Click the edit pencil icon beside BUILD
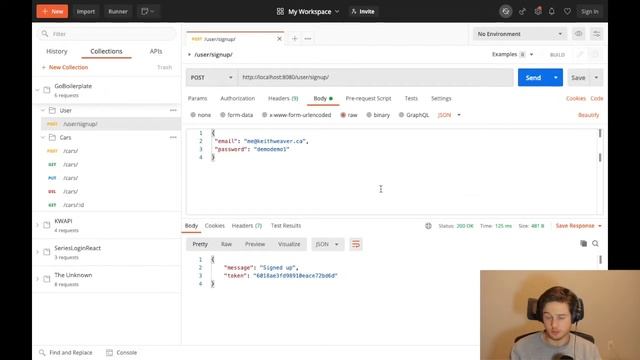Viewport: 640px width, 360px height. point(580,54)
